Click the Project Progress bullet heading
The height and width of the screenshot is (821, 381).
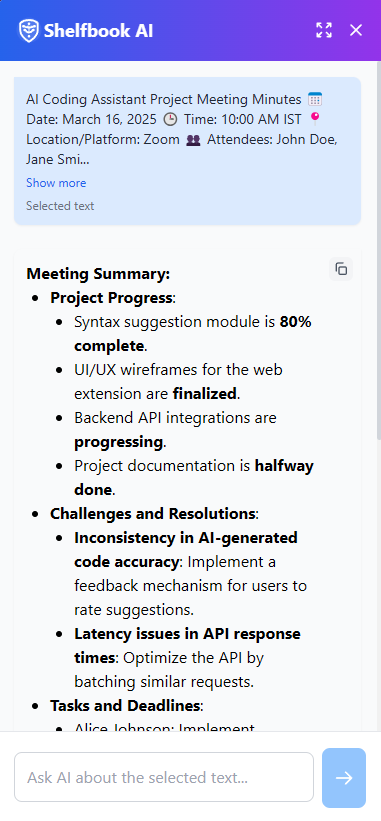(111, 297)
